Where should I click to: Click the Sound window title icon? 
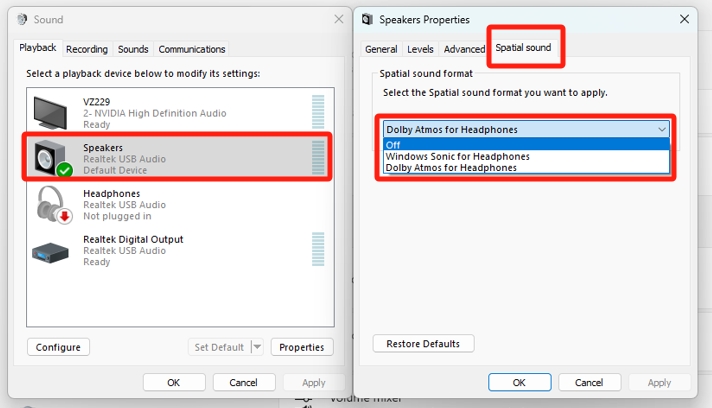tap(22, 19)
